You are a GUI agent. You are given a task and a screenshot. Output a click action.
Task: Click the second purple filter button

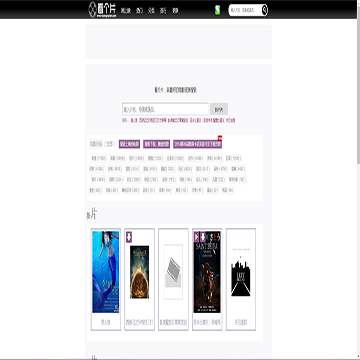click(x=157, y=144)
